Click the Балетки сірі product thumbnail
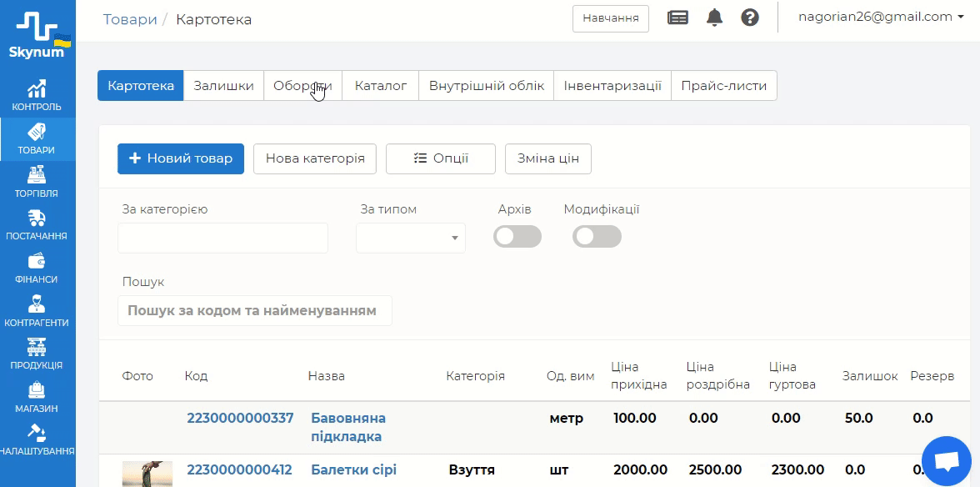The height and width of the screenshot is (487, 980). (147, 474)
